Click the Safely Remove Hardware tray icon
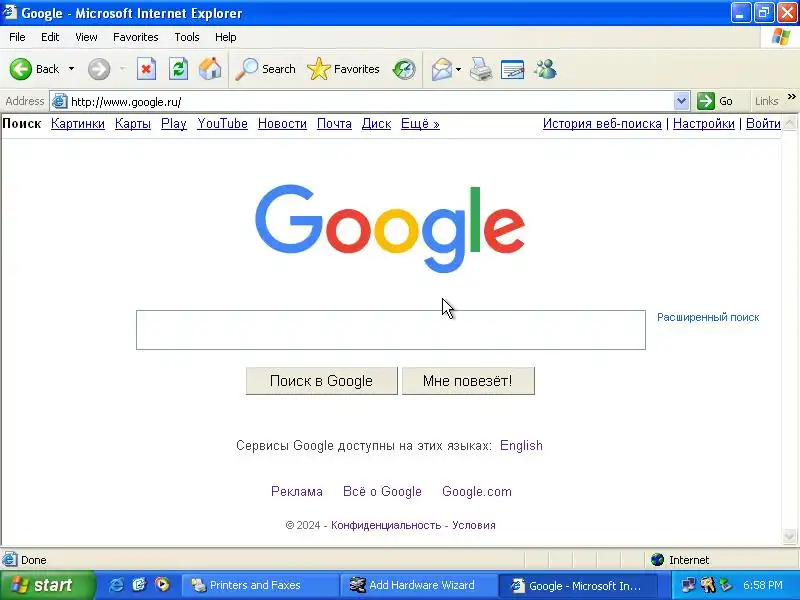 click(x=725, y=585)
